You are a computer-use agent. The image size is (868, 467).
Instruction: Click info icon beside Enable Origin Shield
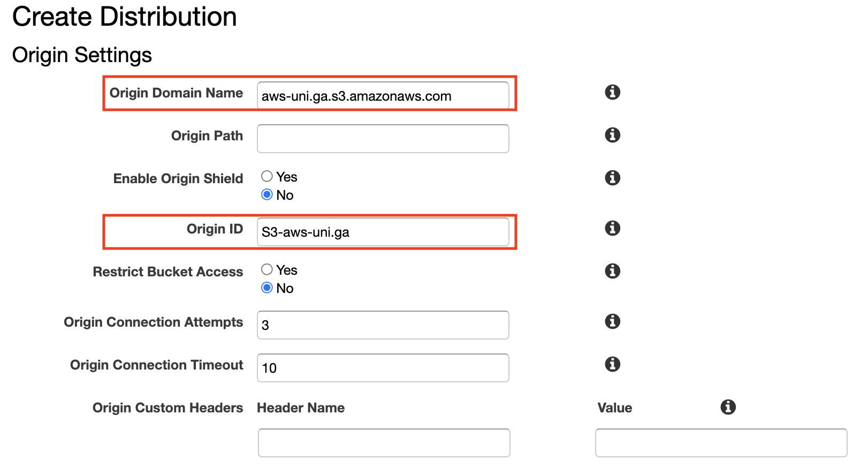[x=612, y=178]
